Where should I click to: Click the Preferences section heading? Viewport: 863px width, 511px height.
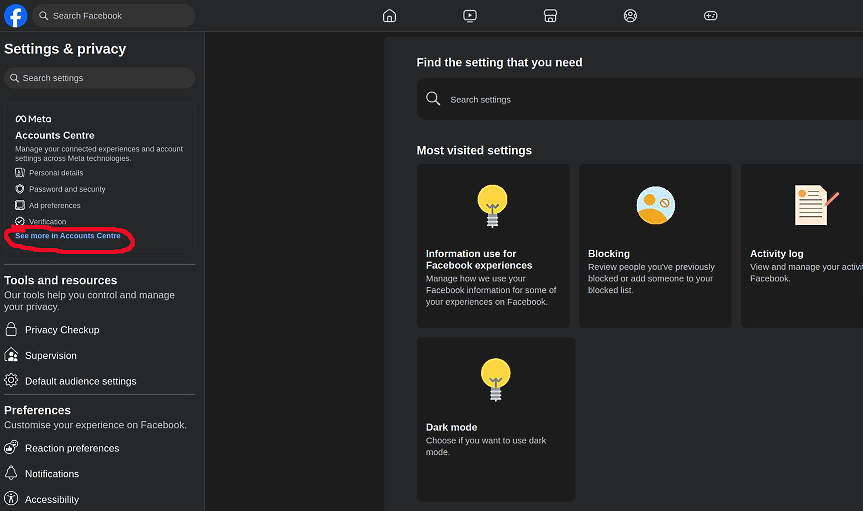coord(37,410)
